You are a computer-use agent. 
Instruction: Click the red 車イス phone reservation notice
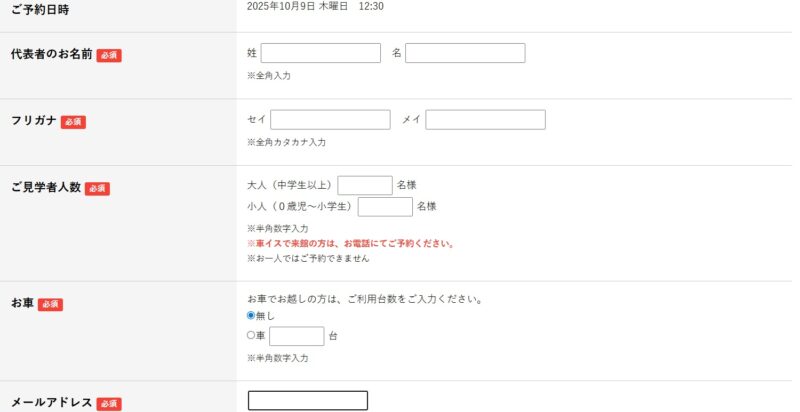(351, 243)
